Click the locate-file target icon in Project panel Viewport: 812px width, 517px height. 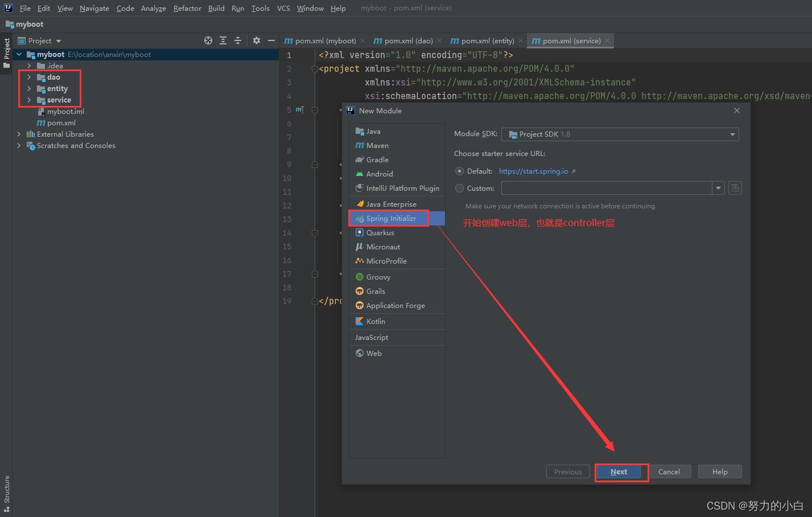coord(208,40)
